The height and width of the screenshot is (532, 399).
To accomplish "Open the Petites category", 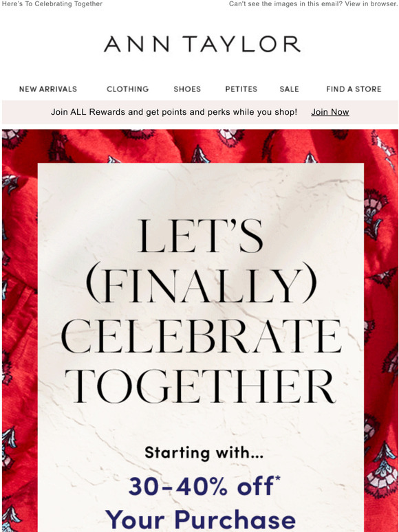I will tap(241, 89).
